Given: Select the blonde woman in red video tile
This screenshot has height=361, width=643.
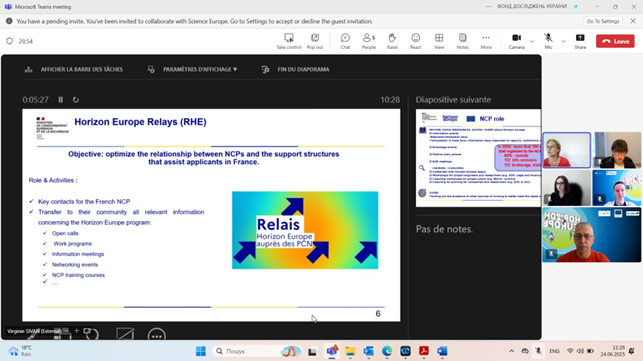Looking at the screenshot, I should click(x=566, y=150).
